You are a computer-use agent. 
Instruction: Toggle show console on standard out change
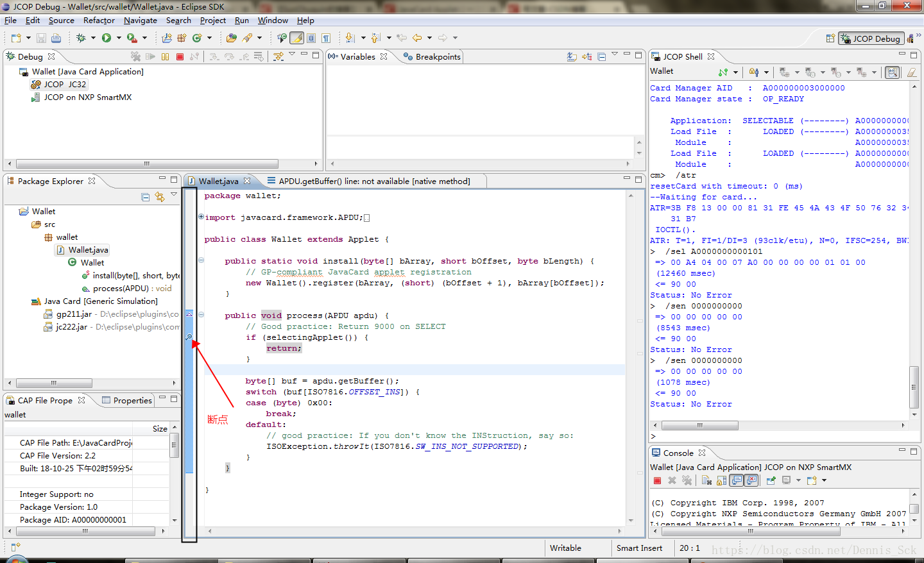click(737, 480)
